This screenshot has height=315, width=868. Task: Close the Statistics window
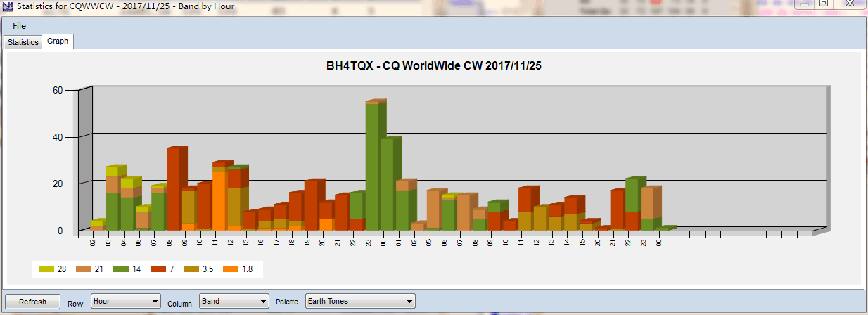pyautogui.click(x=849, y=4)
